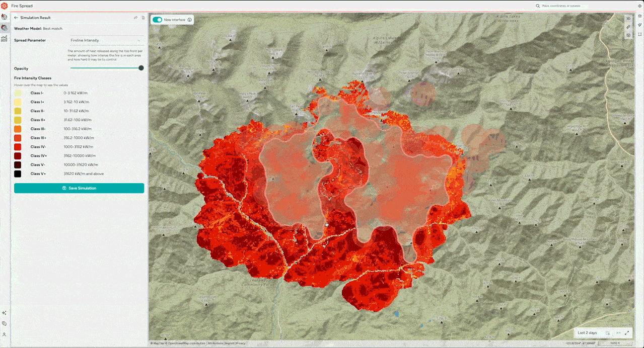The image size is (644, 348).
Task: Switch to the first fire globe sidebar tab
Action: [x=5, y=17]
